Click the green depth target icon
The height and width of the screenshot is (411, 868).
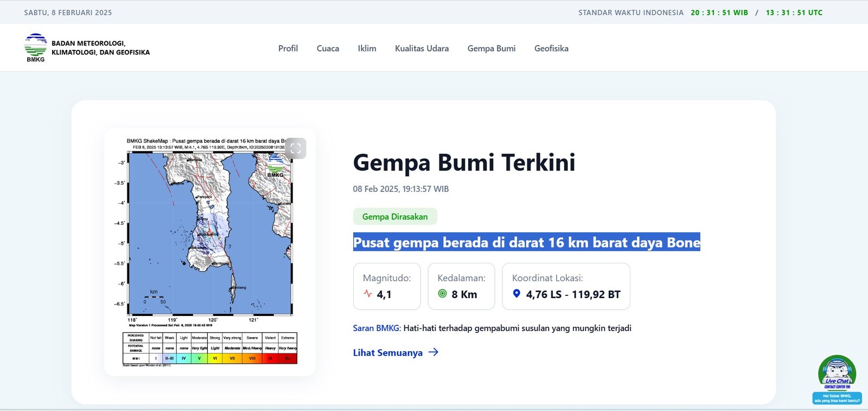tap(442, 294)
